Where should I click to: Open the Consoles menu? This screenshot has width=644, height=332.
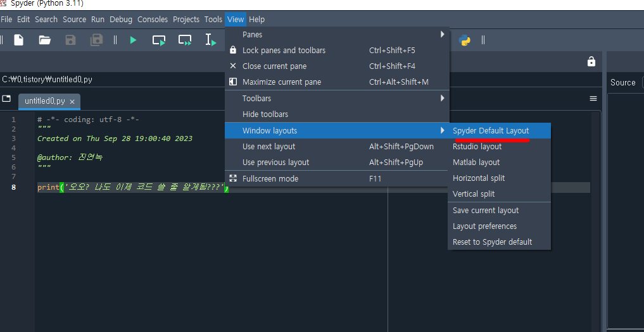coord(153,20)
